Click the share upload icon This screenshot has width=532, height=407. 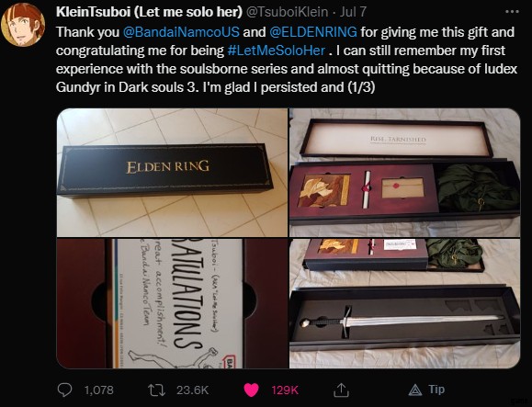pos(341,390)
